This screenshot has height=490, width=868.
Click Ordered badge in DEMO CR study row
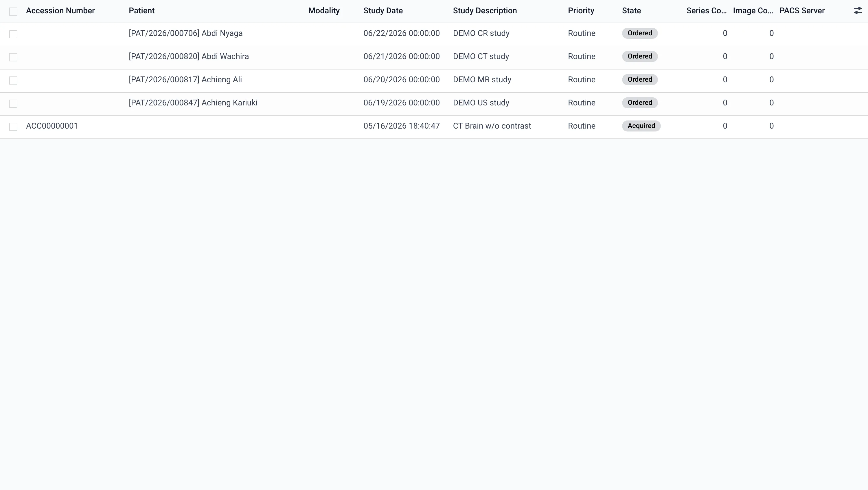[639, 33]
